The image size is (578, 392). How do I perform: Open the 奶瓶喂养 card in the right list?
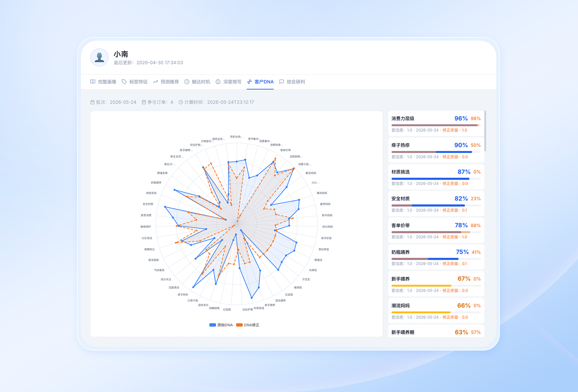pyautogui.click(x=436, y=257)
